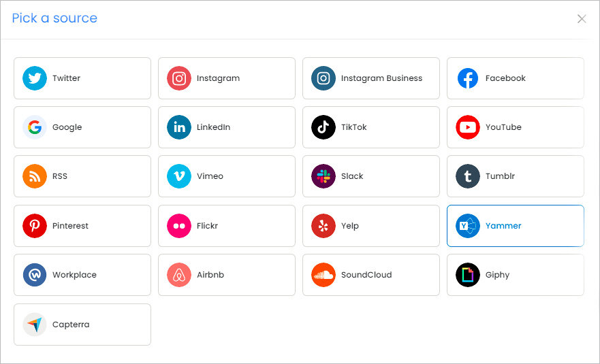Pick Instagram Business as source
Viewport: 600px width, 364px height.
pos(370,78)
